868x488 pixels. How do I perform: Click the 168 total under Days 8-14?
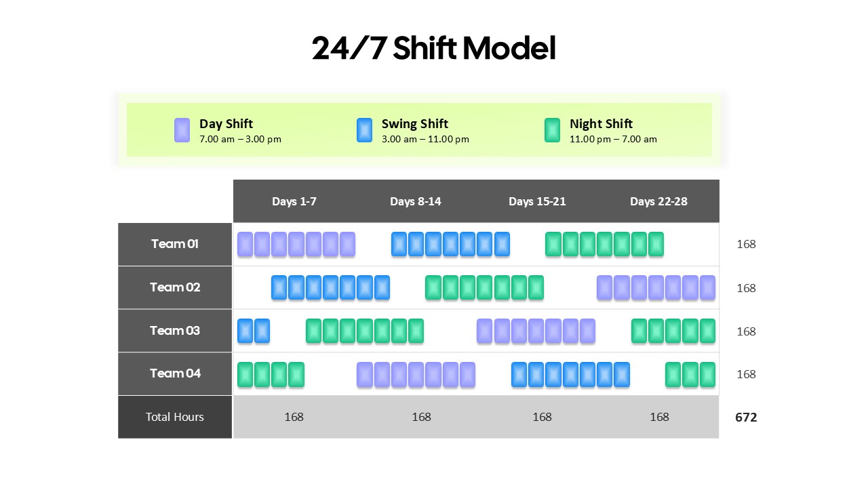coord(421,417)
